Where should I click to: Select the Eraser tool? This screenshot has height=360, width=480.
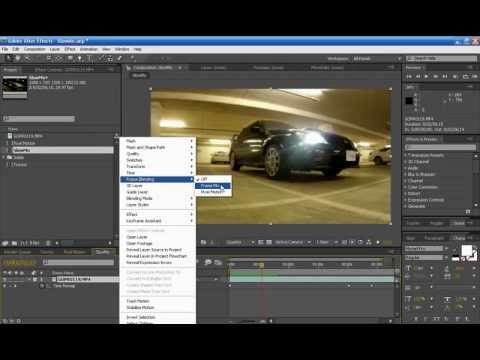coord(119,59)
